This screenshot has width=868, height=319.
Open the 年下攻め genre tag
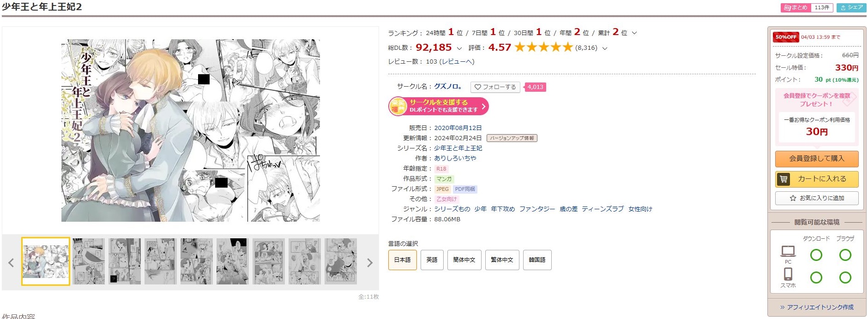pos(503,209)
